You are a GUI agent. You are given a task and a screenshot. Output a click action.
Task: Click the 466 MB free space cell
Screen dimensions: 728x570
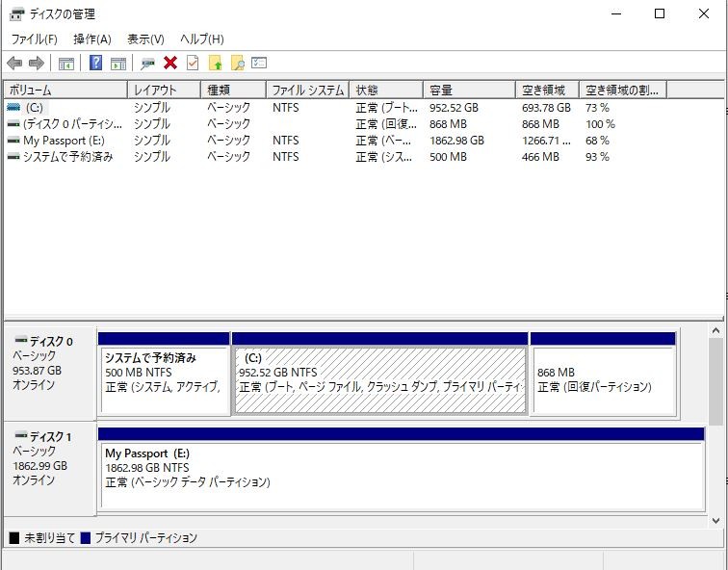point(540,157)
